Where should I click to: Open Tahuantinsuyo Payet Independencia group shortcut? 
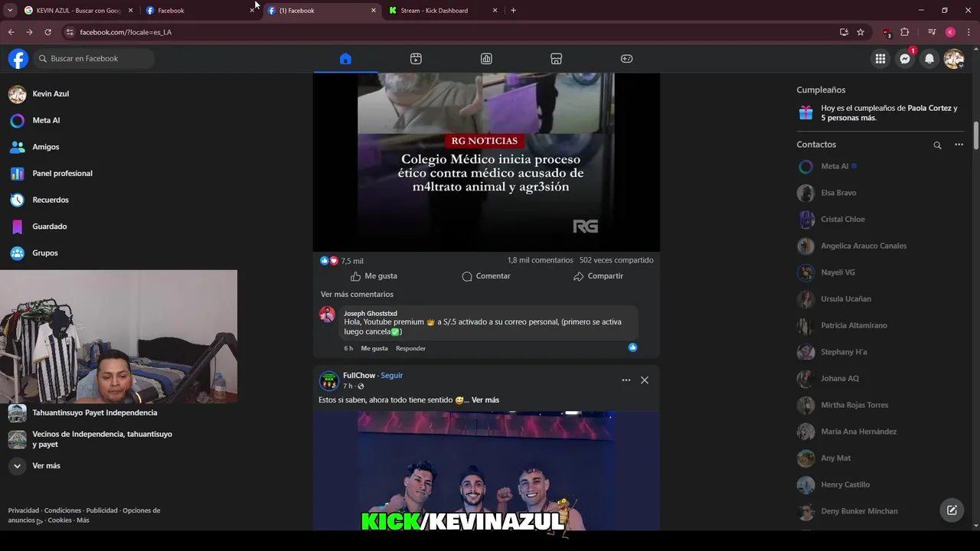(x=94, y=413)
